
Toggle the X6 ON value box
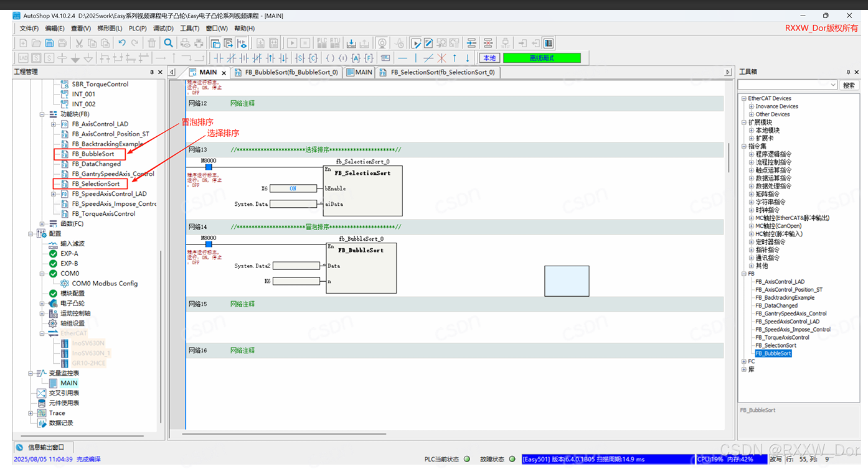click(293, 188)
